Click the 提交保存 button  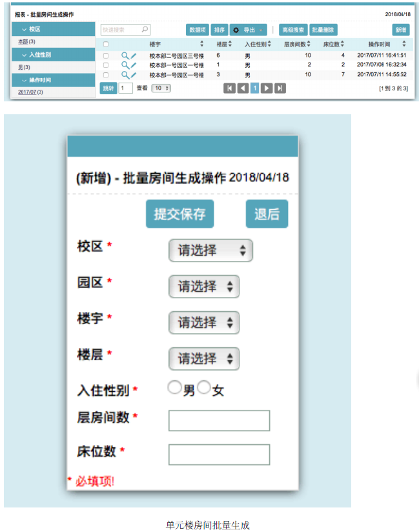tap(179, 214)
